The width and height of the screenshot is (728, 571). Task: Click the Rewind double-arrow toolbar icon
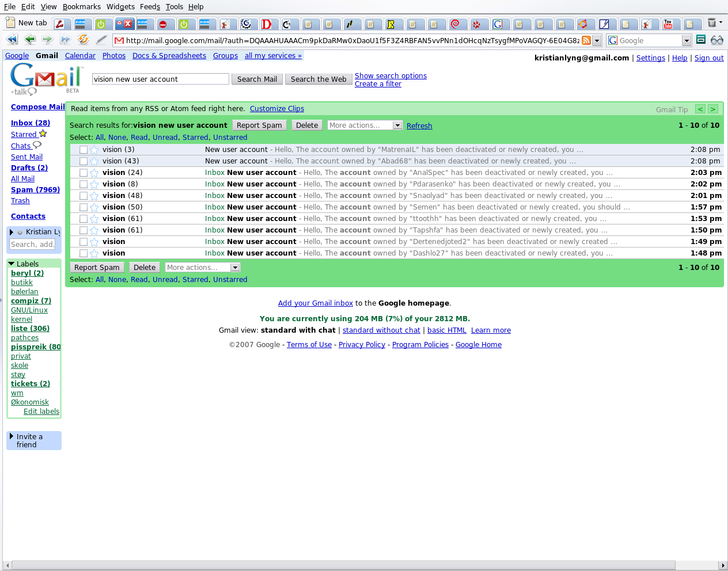12,40
